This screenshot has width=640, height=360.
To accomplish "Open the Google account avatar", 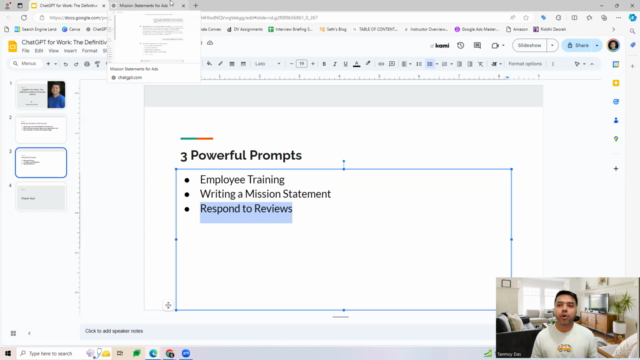I will click(x=613, y=45).
